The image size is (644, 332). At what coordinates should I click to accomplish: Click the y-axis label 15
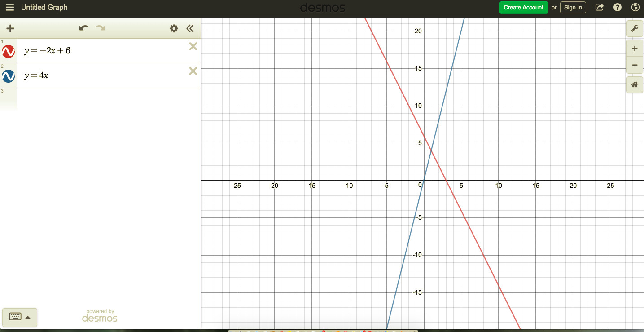(418, 68)
